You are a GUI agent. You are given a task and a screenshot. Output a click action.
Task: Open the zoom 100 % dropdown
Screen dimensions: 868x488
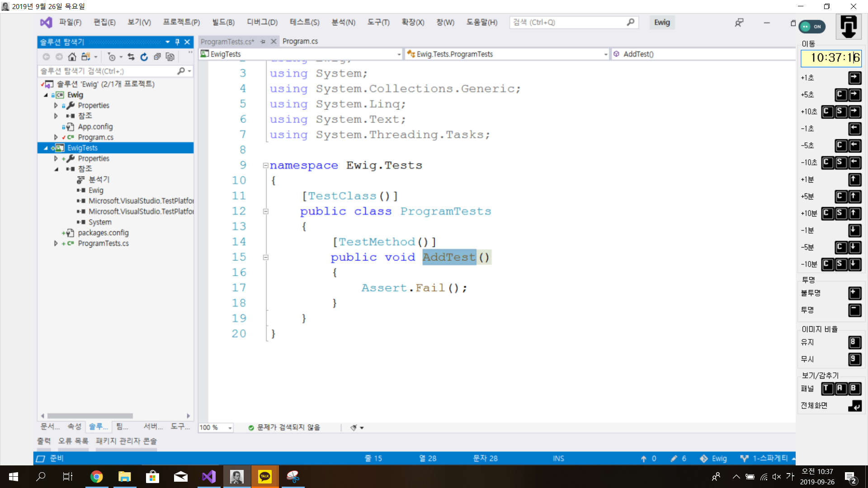[230, 427]
